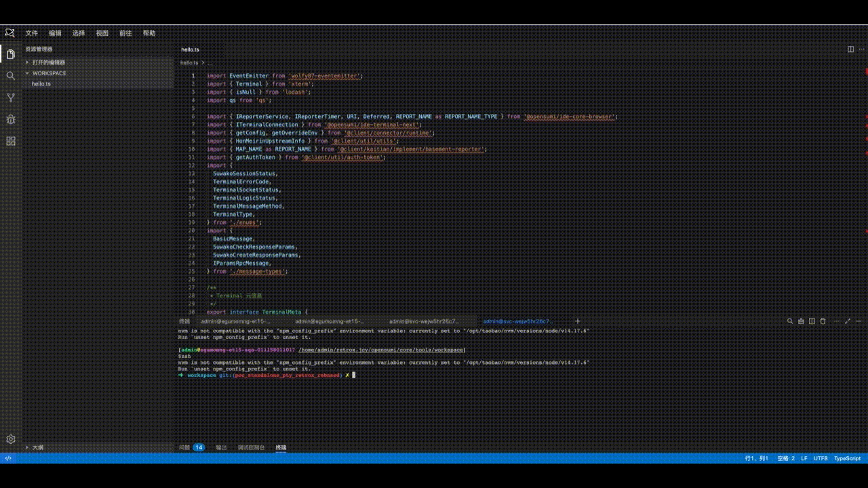Open the Extensions grid icon view
This screenshot has width=868, height=488.
[x=10, y=141]
